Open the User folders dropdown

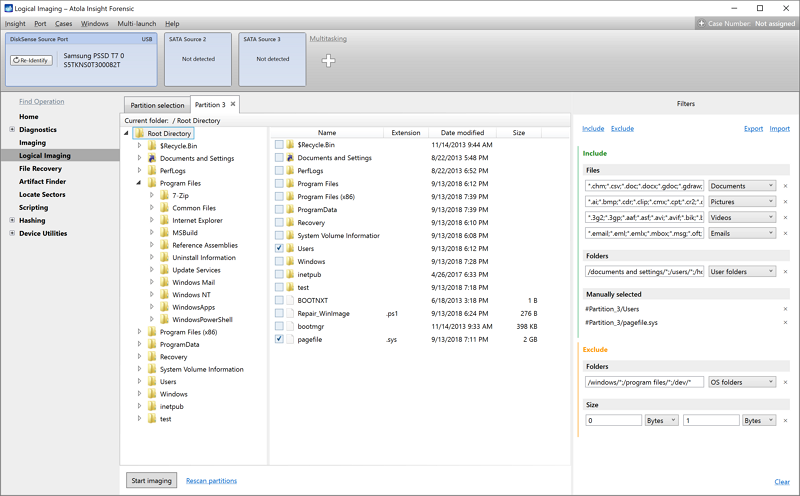coord(742,271)
